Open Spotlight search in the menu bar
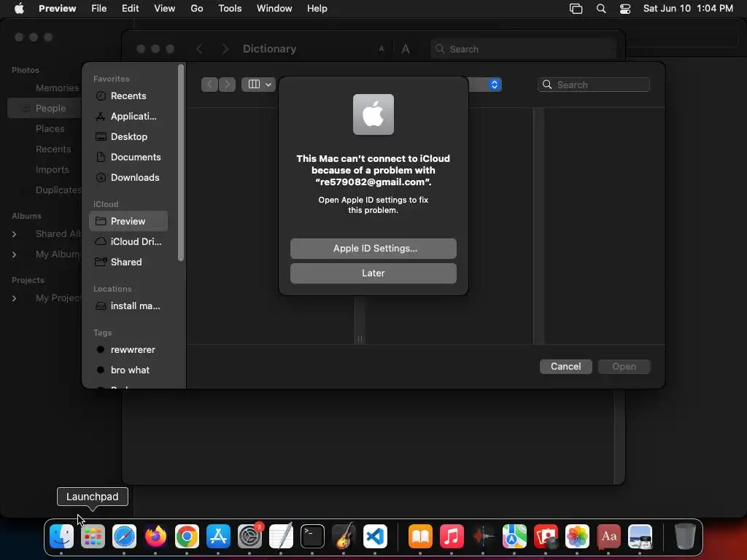 pos(601,9)
